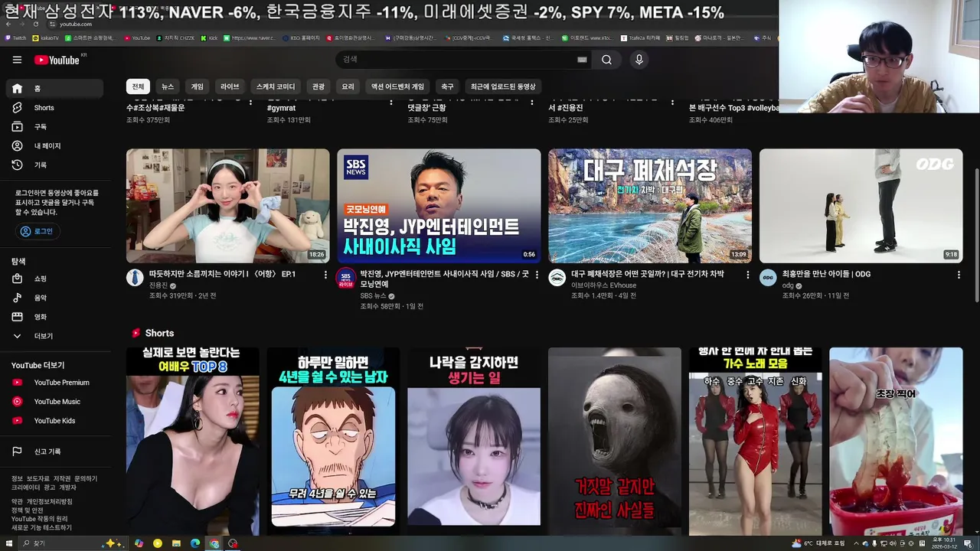Open the Twitch bookmark
This screenshot has height=551, width=980.
click(15, 37)
